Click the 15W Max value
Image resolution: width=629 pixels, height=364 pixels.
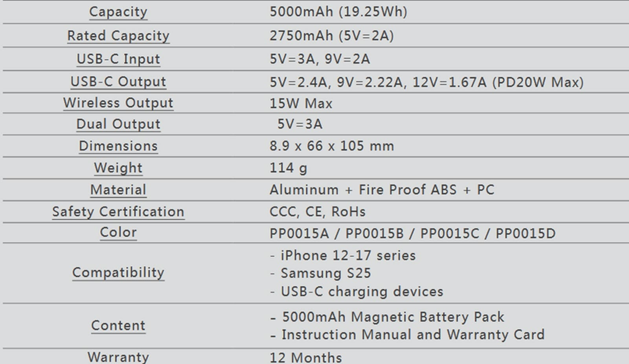(301, 103)
